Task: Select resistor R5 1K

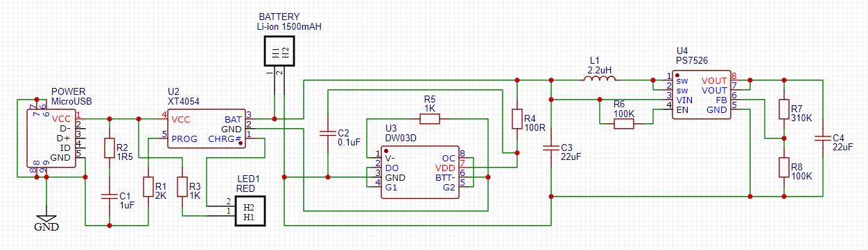Action: coord(430,119)
